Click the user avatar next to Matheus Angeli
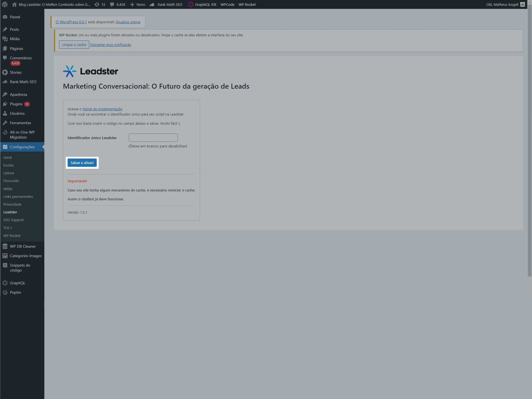532x399 pixels. pyautogui.click(x=523, y=4)
